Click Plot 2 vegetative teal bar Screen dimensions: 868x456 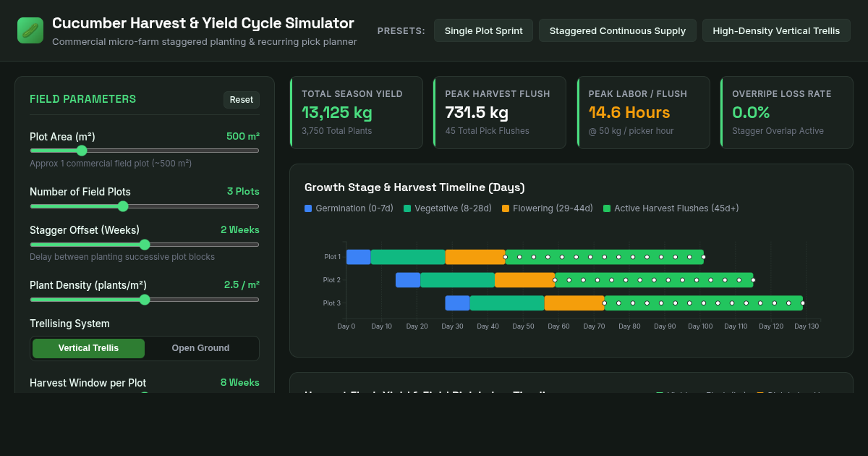(x=458, y=280)
